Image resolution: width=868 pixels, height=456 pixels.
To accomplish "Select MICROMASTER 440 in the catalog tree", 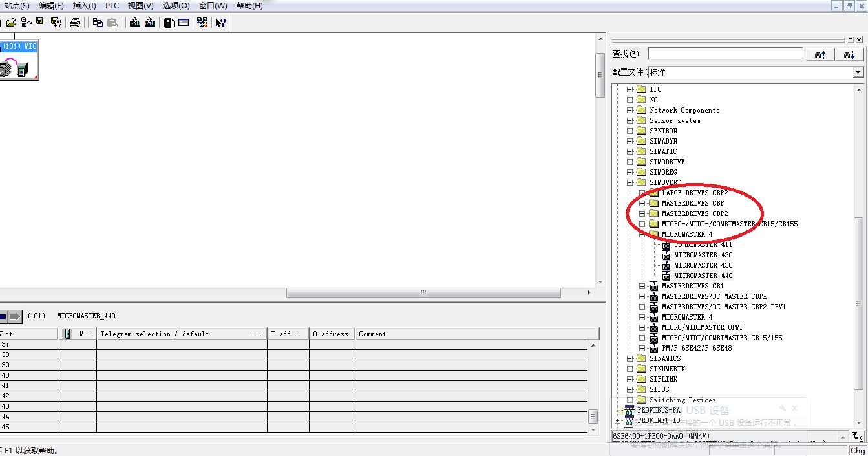I will (x=703, y=276).
